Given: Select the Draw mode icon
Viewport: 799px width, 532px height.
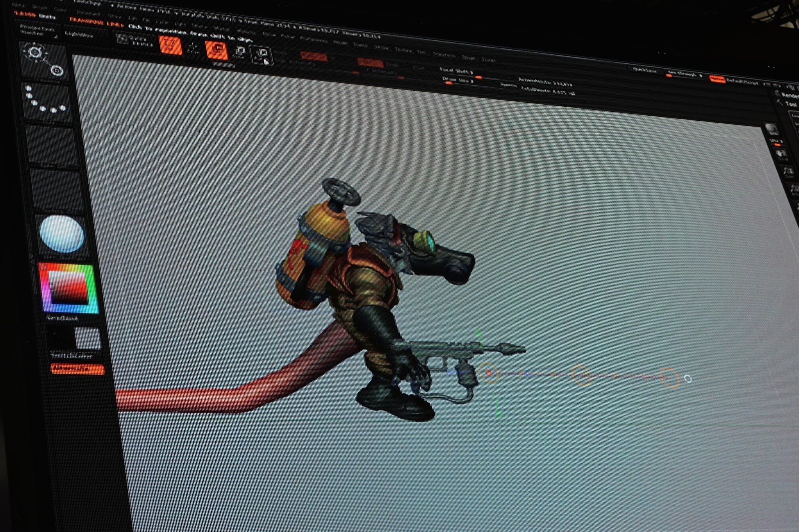Looking at the screenshot, I should click(x=193, y=48).
